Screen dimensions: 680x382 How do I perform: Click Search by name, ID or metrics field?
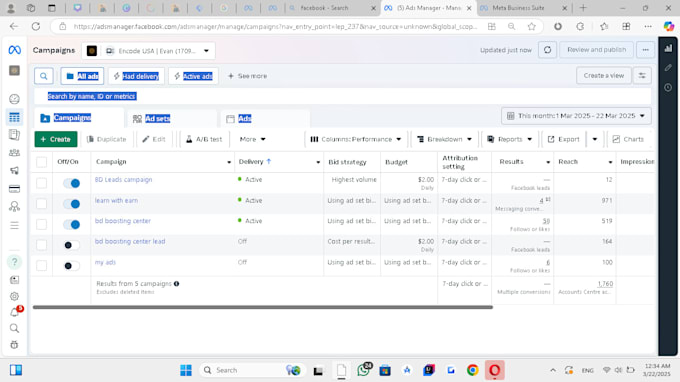(343, 96)
